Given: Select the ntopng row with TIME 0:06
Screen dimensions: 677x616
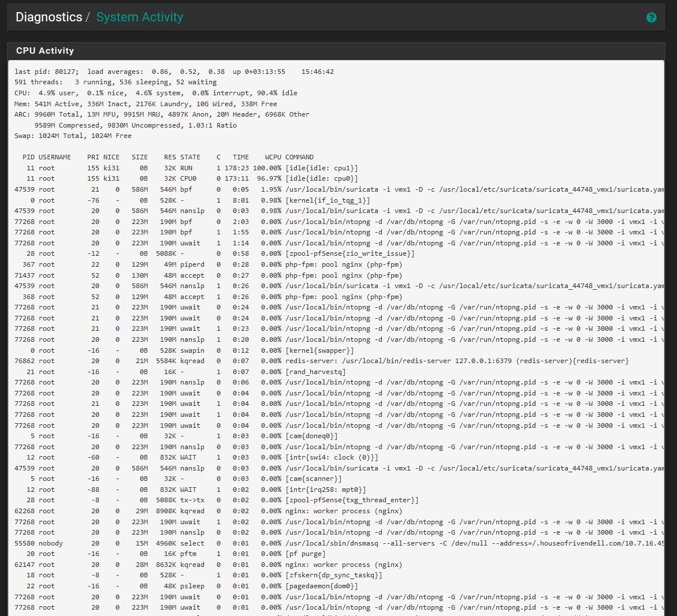Looking at the screenshot, I should pos(339,382).
